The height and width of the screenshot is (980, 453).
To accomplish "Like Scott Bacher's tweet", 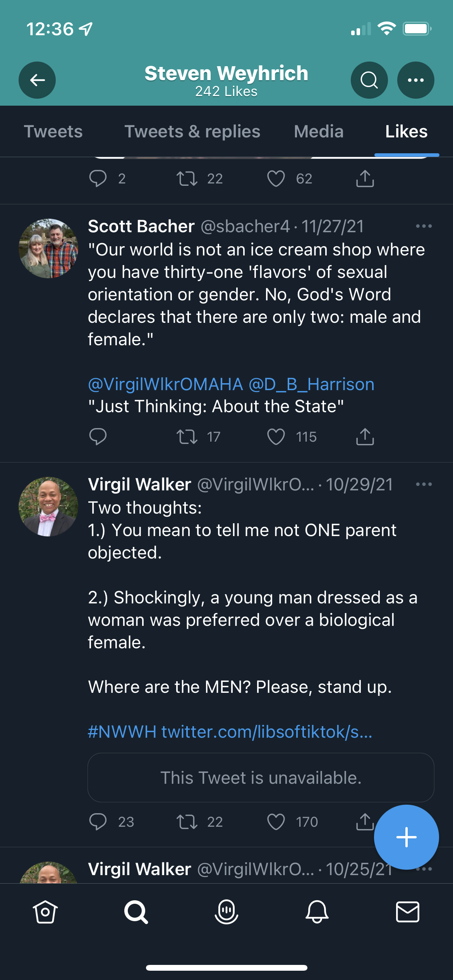I will point(276,437).
